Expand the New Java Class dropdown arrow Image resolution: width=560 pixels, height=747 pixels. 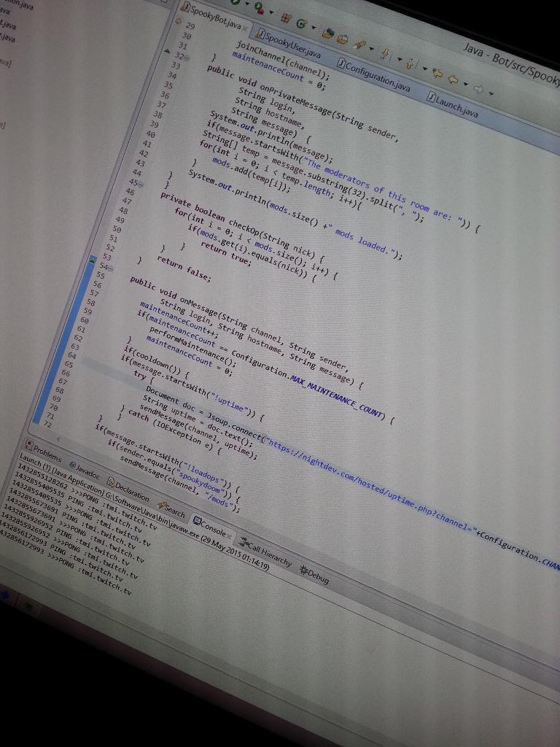tap(314, 27)
